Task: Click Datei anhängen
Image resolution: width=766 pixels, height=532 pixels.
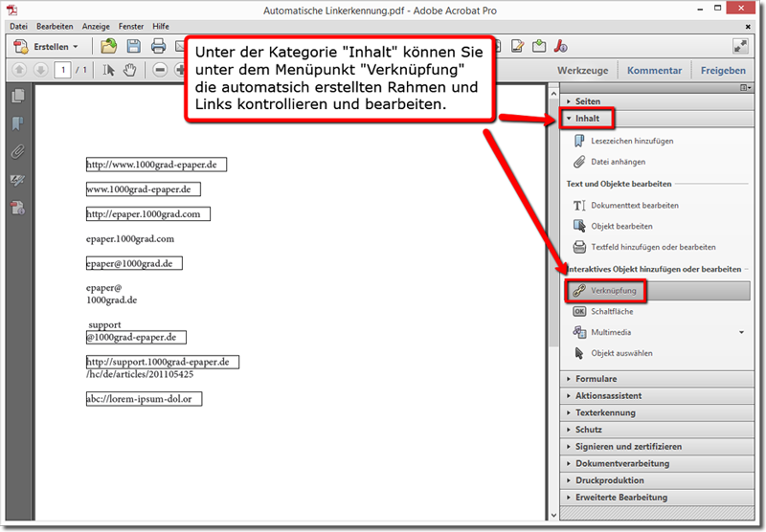Action: coord(618,162)
